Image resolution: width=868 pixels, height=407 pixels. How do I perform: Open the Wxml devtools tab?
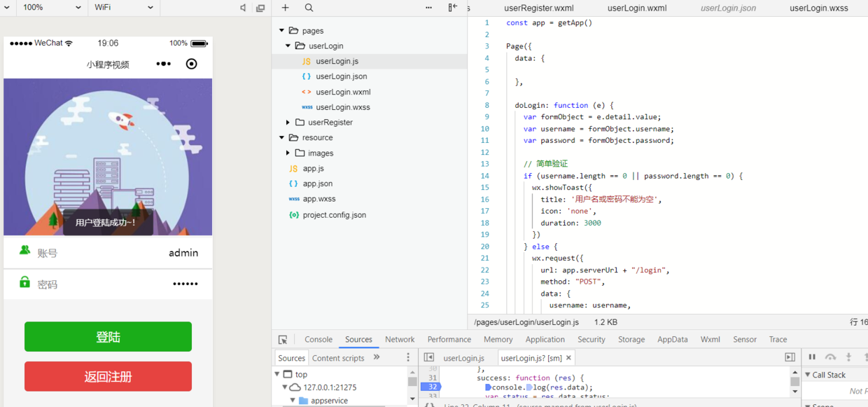coord(710,340)
